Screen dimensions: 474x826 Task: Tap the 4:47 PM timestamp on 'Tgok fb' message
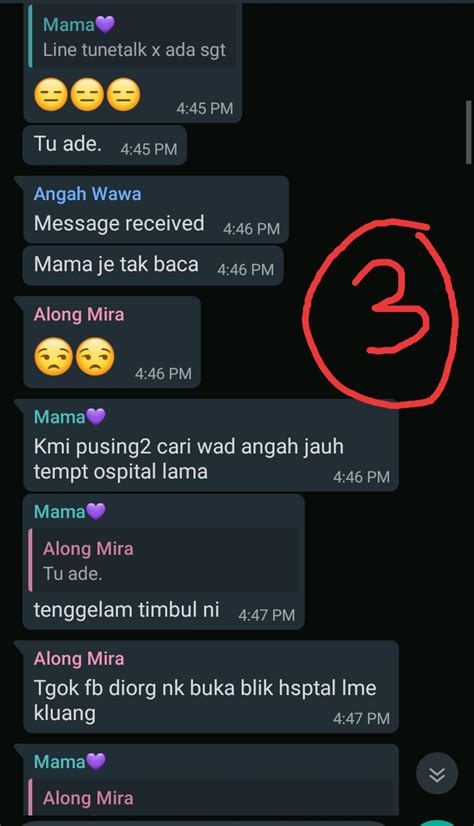tap(361, 719)
